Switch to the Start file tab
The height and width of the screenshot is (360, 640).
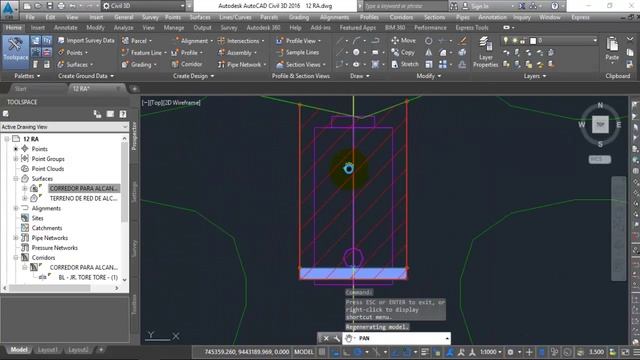pos(20,89)
